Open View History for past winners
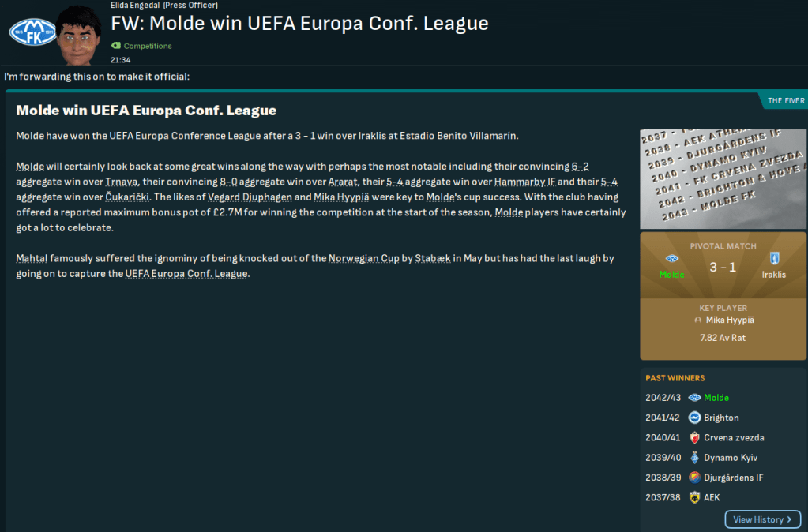Screen dimensions: 808x532 762,519
